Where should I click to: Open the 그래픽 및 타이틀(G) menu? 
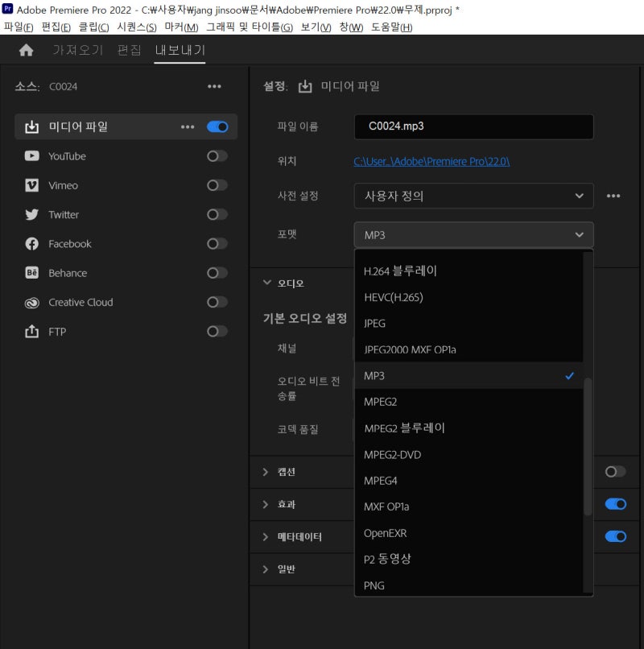coord(250,27)
